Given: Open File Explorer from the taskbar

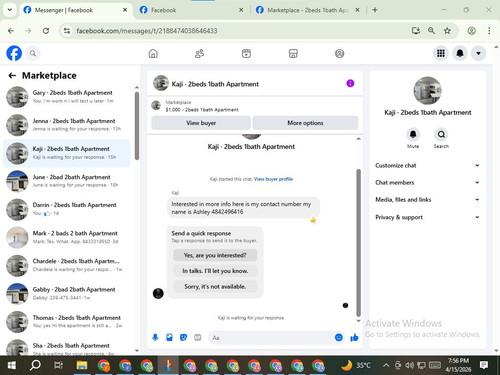Looking at the screenshot, I should pos(82,365).
